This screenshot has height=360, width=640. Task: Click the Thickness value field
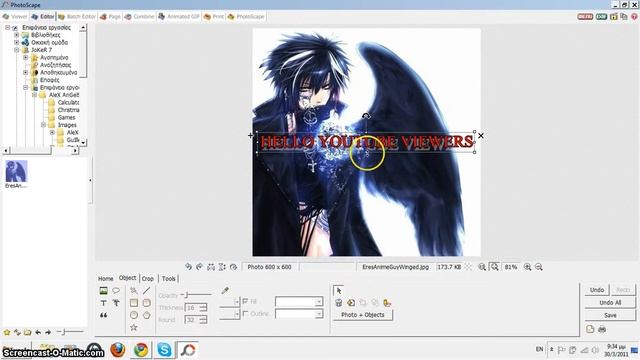(192, 308)
